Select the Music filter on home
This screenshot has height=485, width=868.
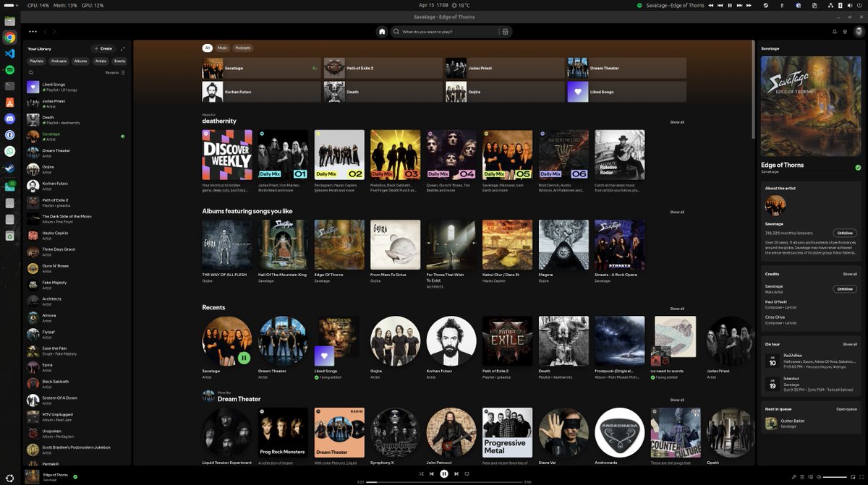coord(223,48)
